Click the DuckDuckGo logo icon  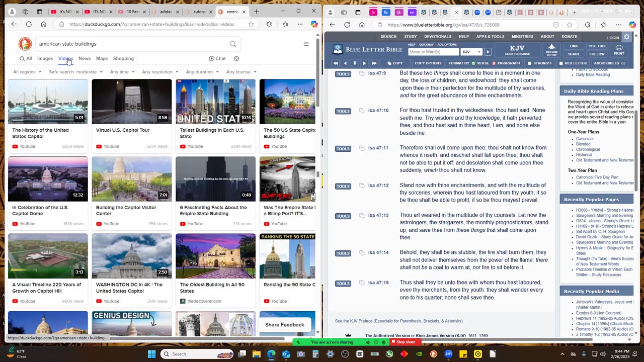[25, 44]
